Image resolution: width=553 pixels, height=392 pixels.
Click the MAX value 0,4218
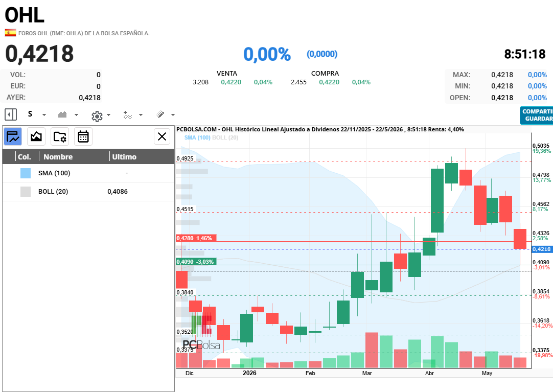tap(502, 75)
